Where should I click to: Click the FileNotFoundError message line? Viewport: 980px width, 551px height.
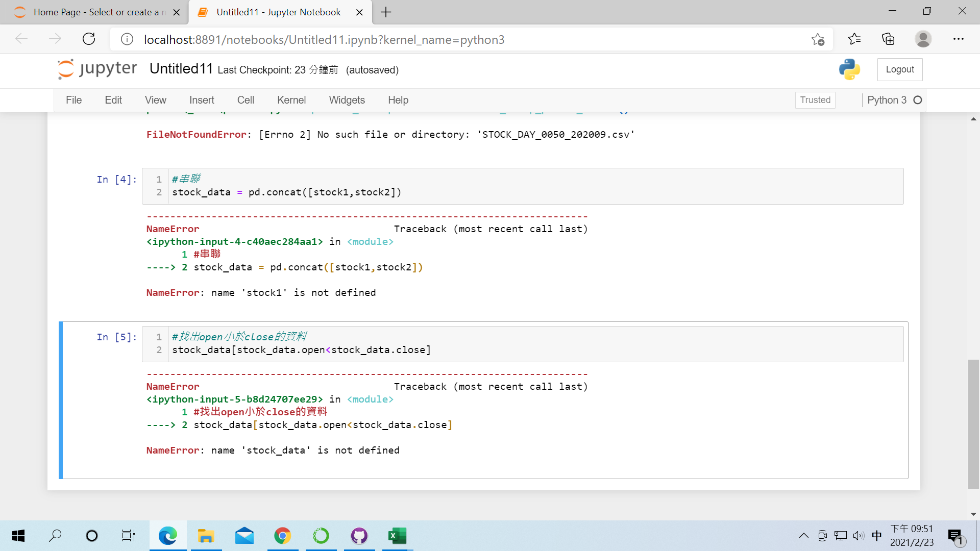click(390, 135)
